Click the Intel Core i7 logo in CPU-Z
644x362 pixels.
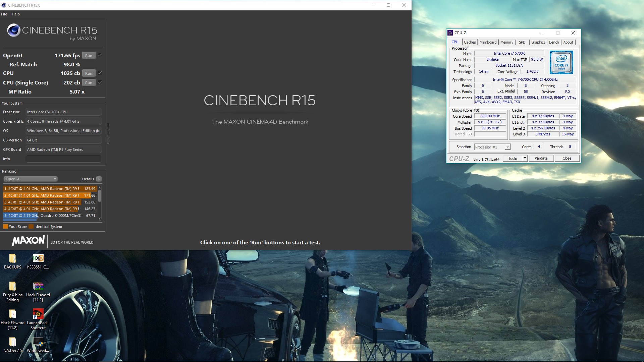pos(561,62)
